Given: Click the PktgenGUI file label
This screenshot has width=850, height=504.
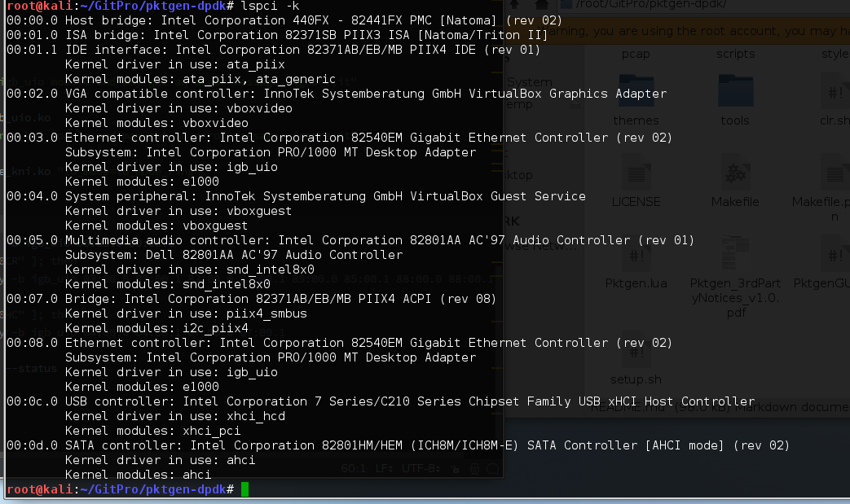Looking at the screenshot, I should [821, 283].
